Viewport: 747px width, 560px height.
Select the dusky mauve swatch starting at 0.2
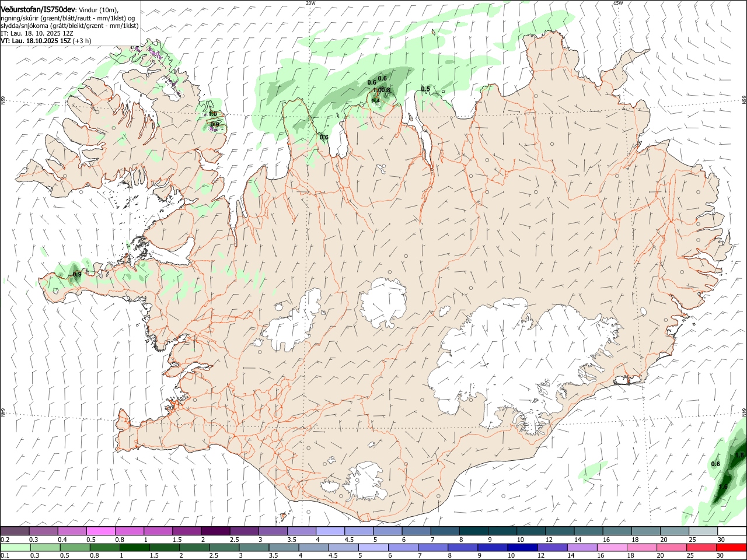click(15, 531)
